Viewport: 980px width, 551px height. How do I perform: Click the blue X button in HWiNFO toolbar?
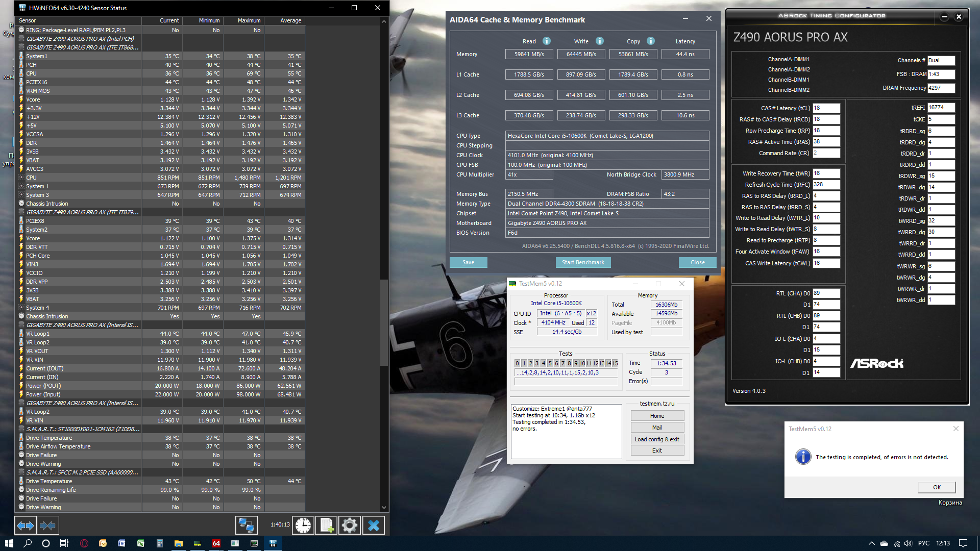tap(373, 525)
